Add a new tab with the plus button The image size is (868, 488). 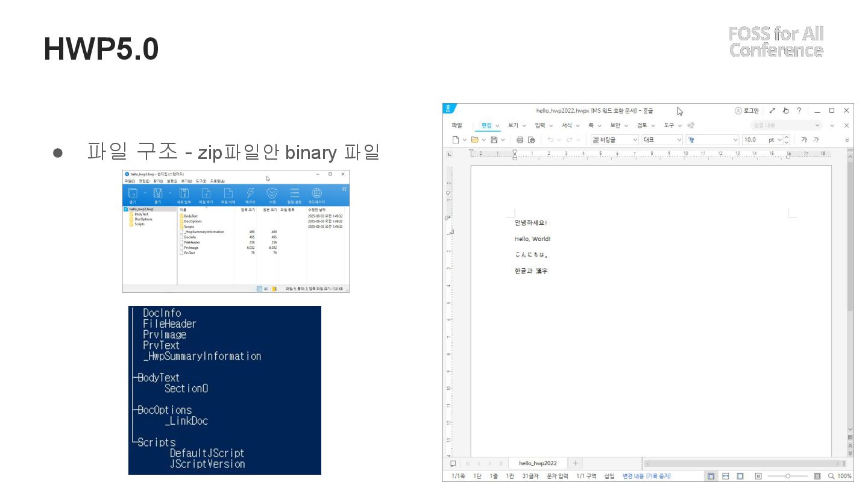575,463
